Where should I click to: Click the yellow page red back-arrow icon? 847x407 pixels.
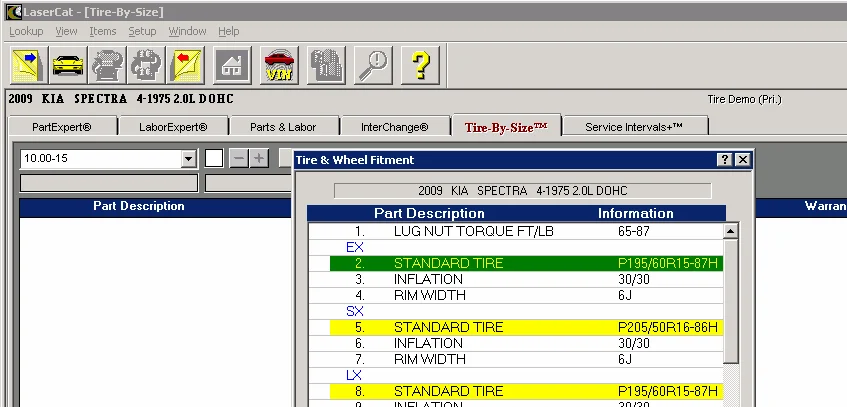point(185,65)
